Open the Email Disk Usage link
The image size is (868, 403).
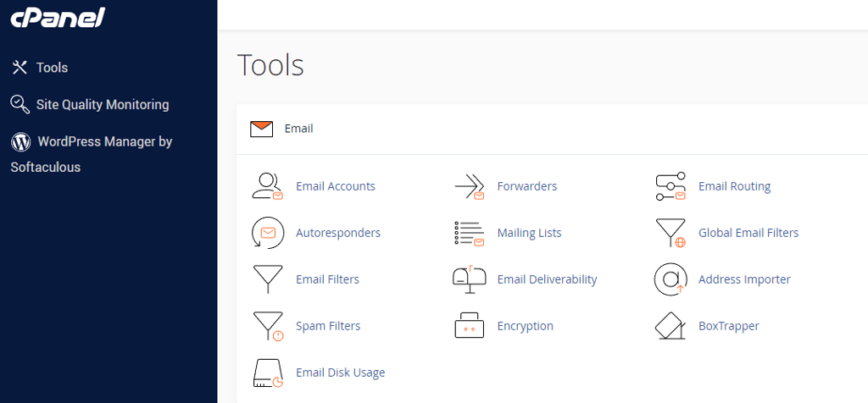coord(341,373)
